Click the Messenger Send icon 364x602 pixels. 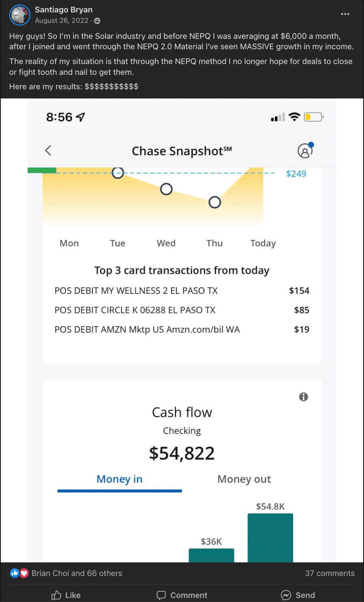click(286, 595)
